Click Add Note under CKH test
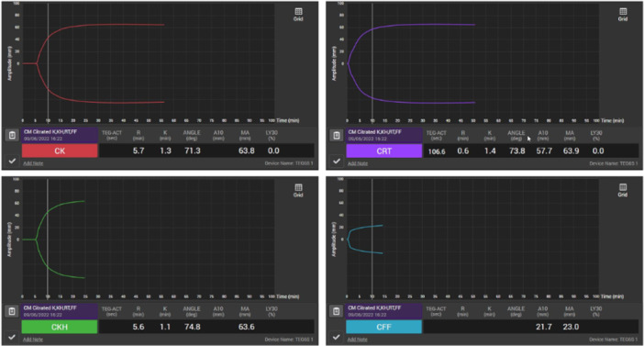The height and width of the screenshot is (346, 644). (33, 340)
